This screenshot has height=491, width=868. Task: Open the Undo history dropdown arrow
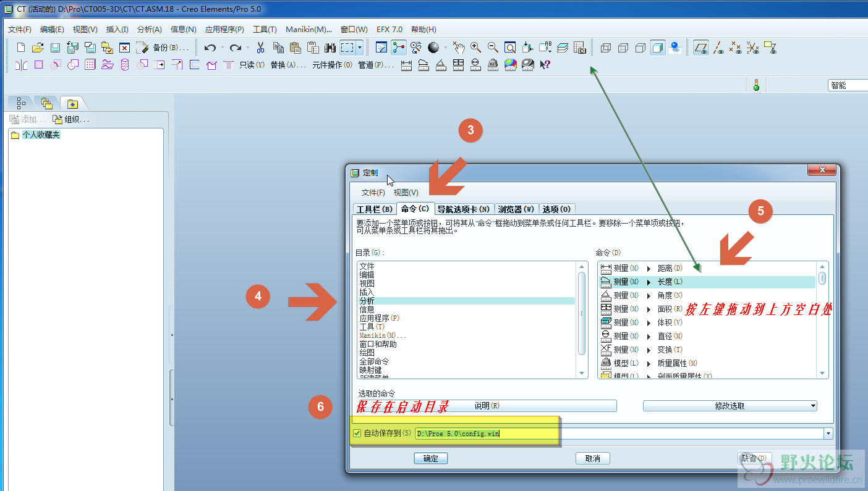(223, 48)
